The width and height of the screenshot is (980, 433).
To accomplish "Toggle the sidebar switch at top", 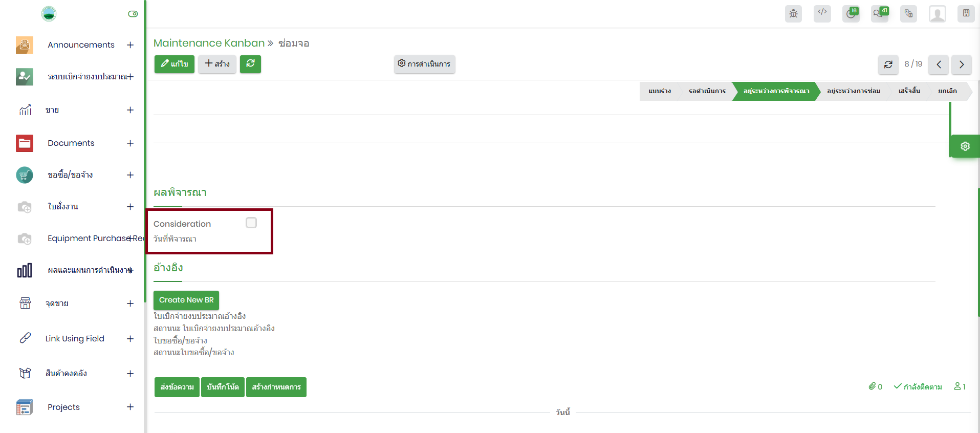I will coord(133,14).
